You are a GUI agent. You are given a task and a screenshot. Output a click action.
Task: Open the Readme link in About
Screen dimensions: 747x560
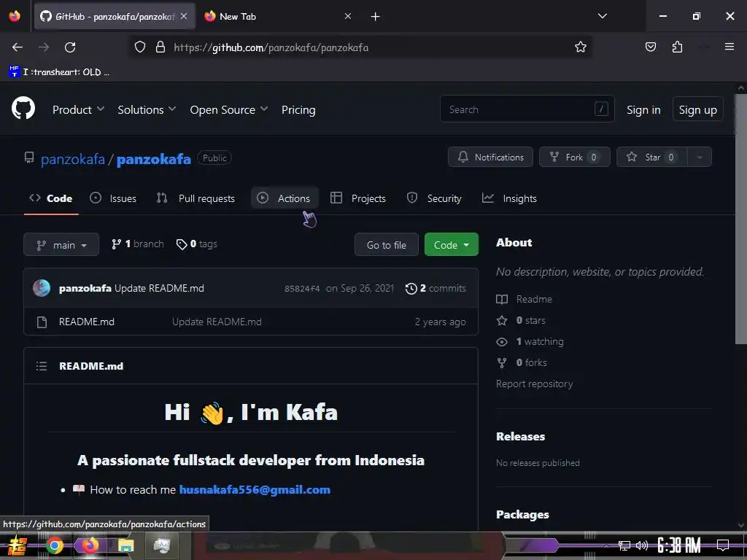coord(524,299)
